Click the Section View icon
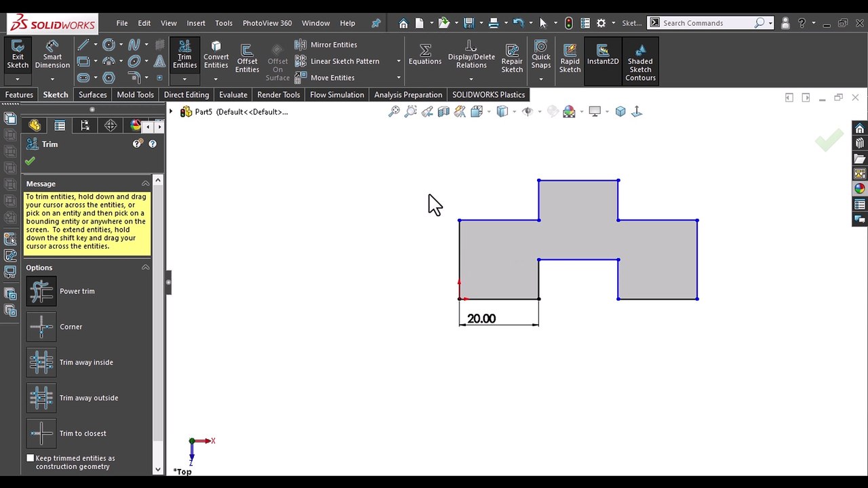868x488 pixels. [443, 112]
